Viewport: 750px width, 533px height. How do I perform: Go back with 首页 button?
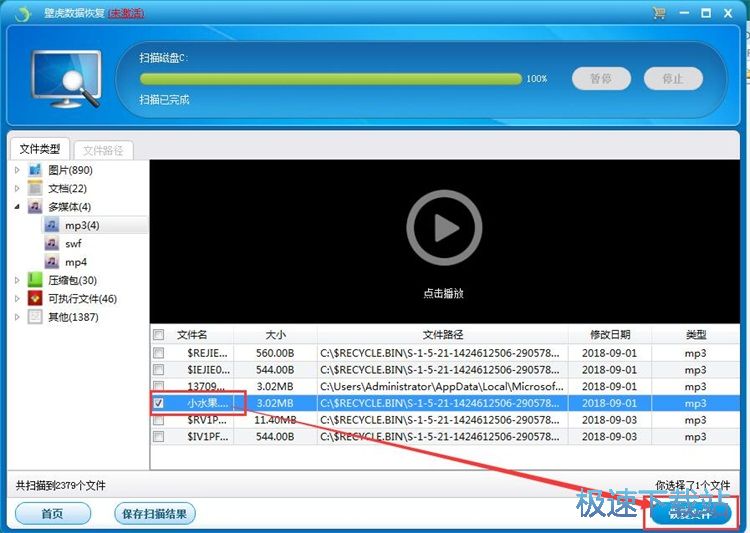[53, 514]
